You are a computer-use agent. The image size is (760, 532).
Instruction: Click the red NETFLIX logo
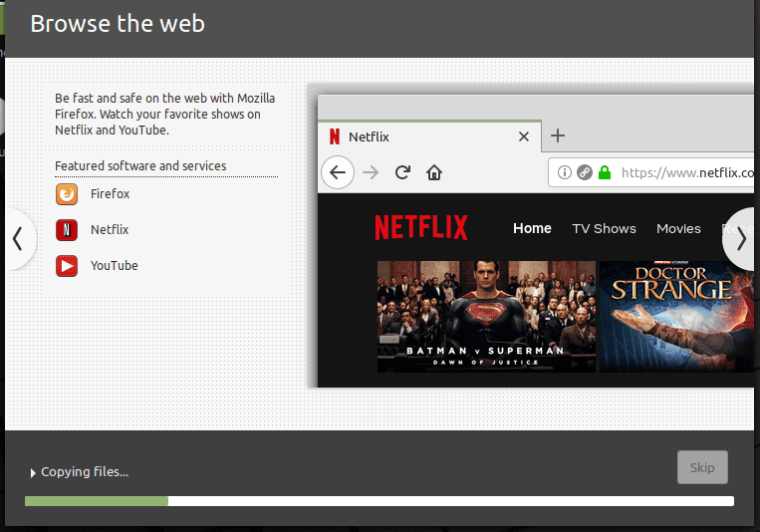421,227
